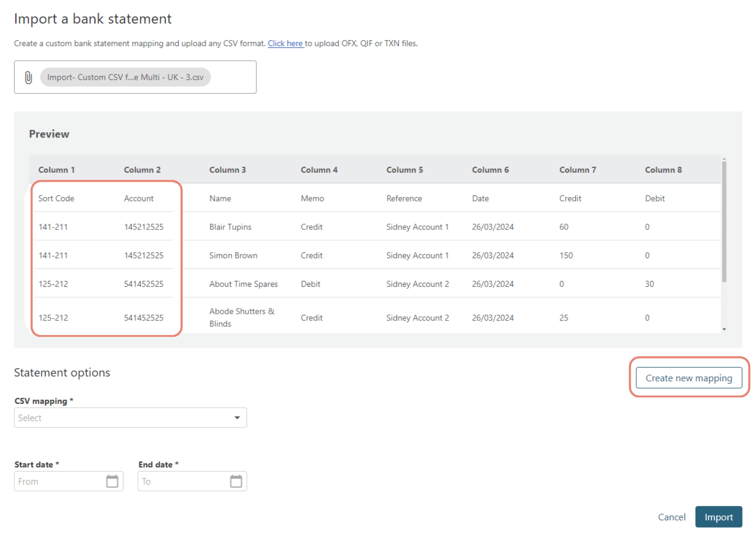The width and height of the screenshot is (756, 540).
Task: Click the 'Sort Code' cell
Action: pyautogui.click(x=56, y=198)
